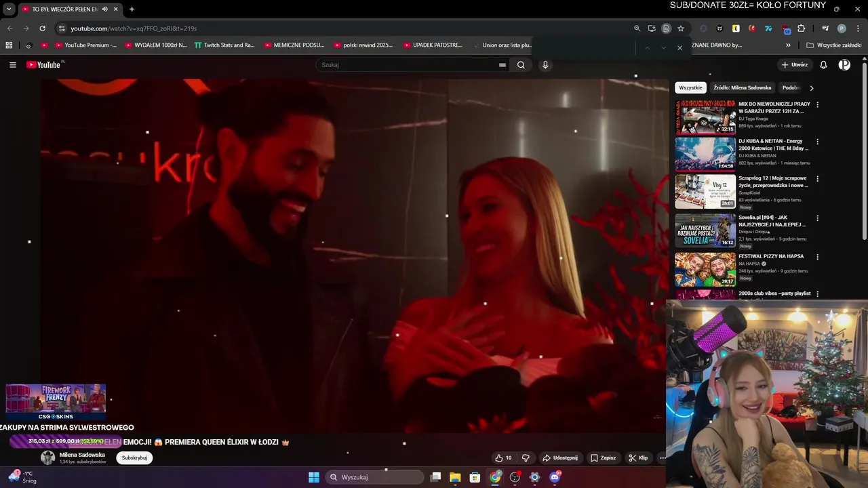
Task: Open Chrome media control icon
Action: (825, 28)
